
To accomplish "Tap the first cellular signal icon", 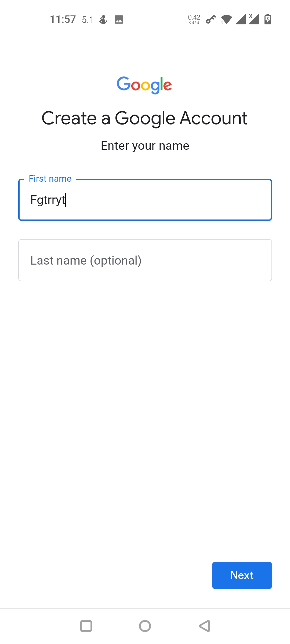I will [x=241, y=20].
